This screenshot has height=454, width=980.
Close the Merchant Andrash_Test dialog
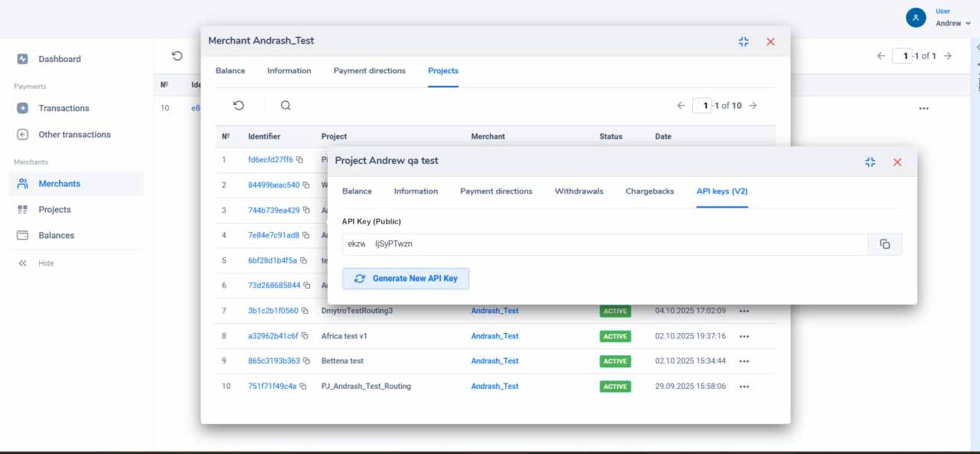pyautogui.click(x=770, y=41)
